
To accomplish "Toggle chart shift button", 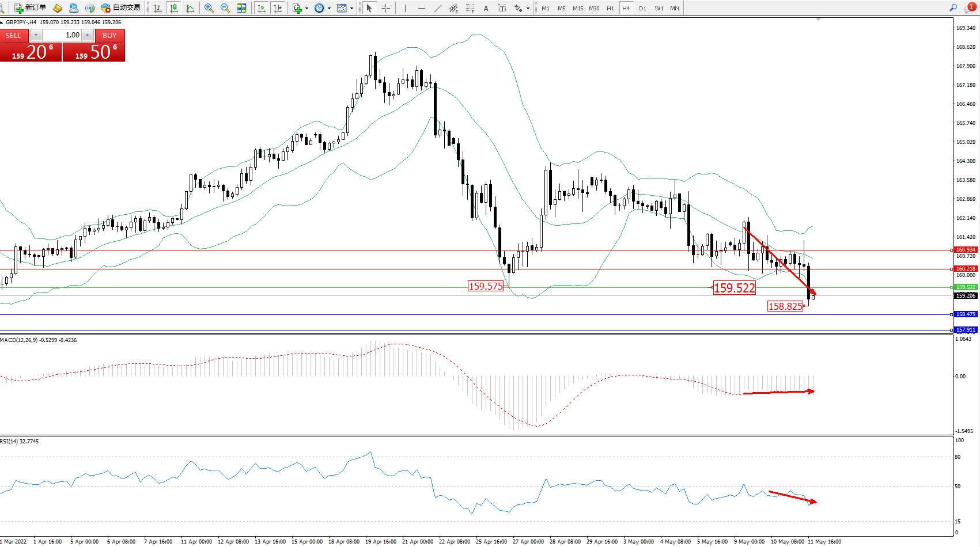I will click(x=278, y=8).
